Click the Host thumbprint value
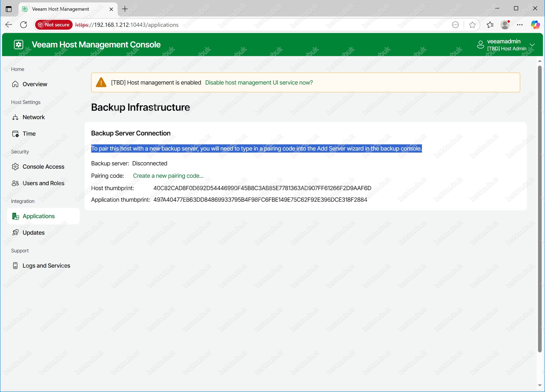This screenshot has width=545, height=392. tap(262, 188)
